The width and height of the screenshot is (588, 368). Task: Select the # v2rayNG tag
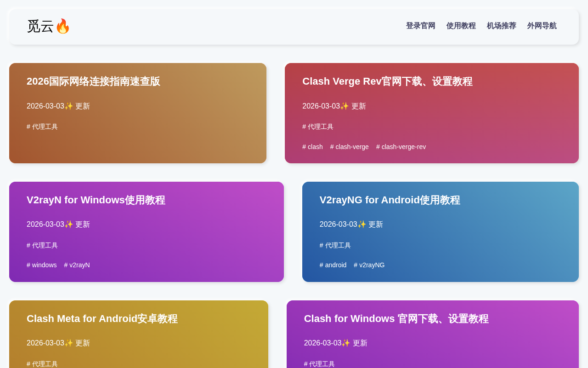[x=369, y=265]
